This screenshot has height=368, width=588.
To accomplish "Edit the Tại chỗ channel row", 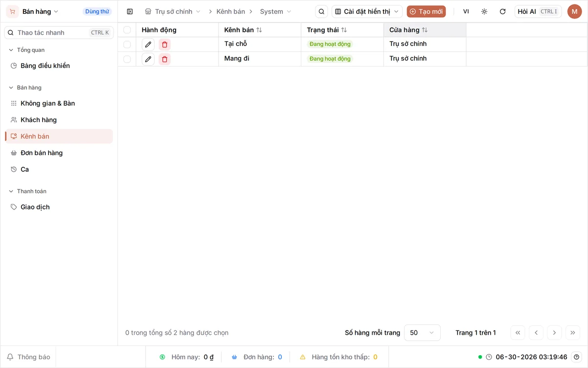I will click(x=148, y=45).
